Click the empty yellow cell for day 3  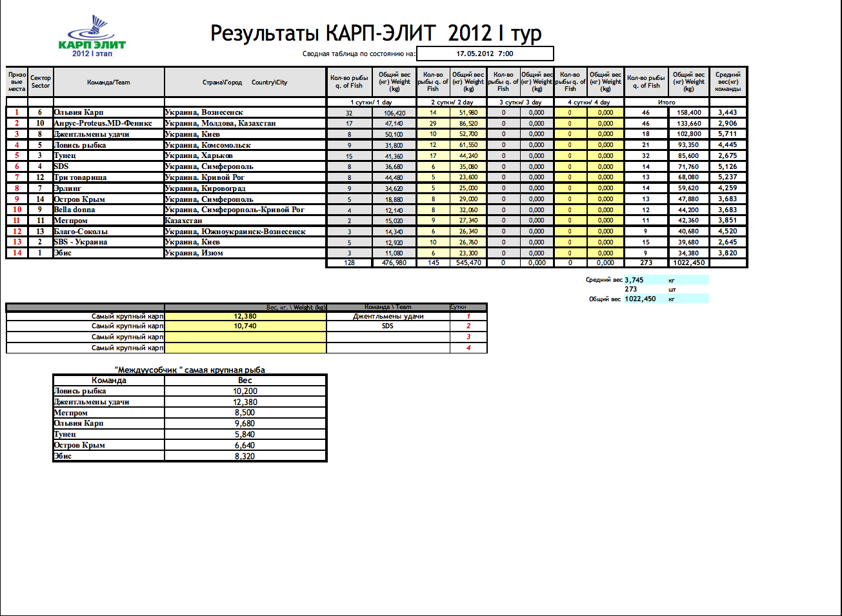245,337
